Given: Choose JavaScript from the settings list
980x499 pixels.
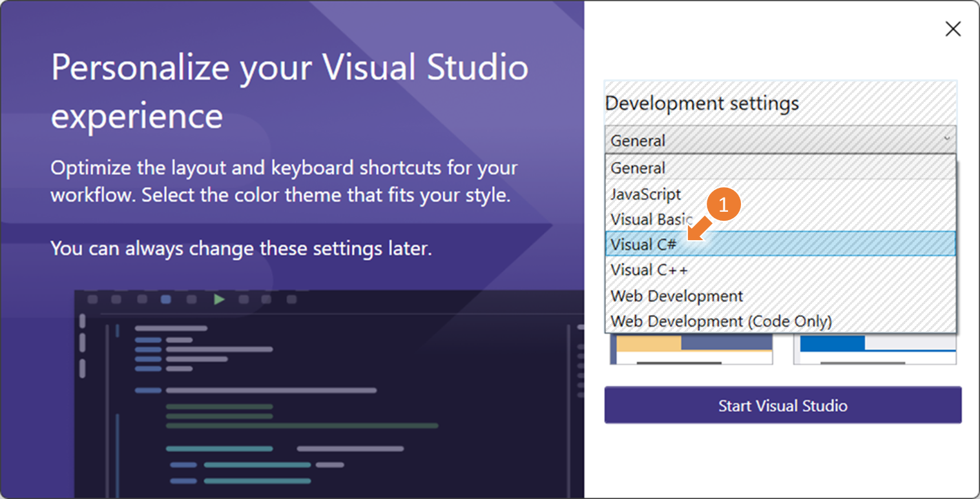Looking at the screenshot, I should (x=780, y=194).
